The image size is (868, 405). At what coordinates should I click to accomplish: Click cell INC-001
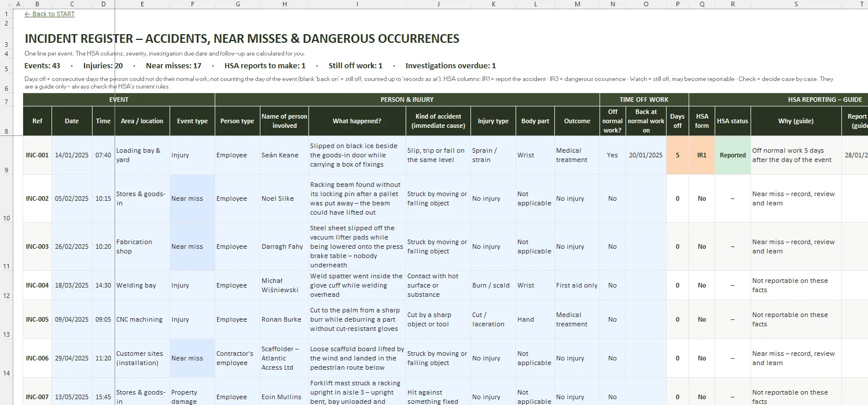point(38,155)
